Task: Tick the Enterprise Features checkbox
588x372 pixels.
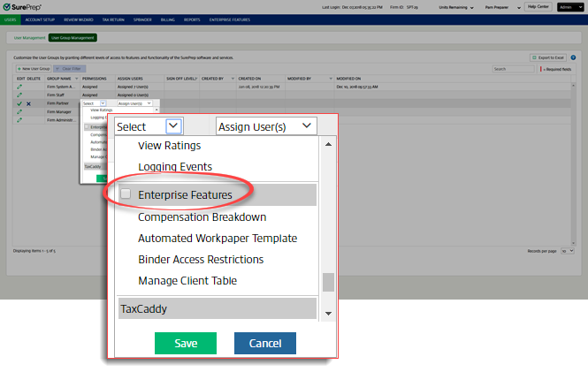Action: [126, 194]
